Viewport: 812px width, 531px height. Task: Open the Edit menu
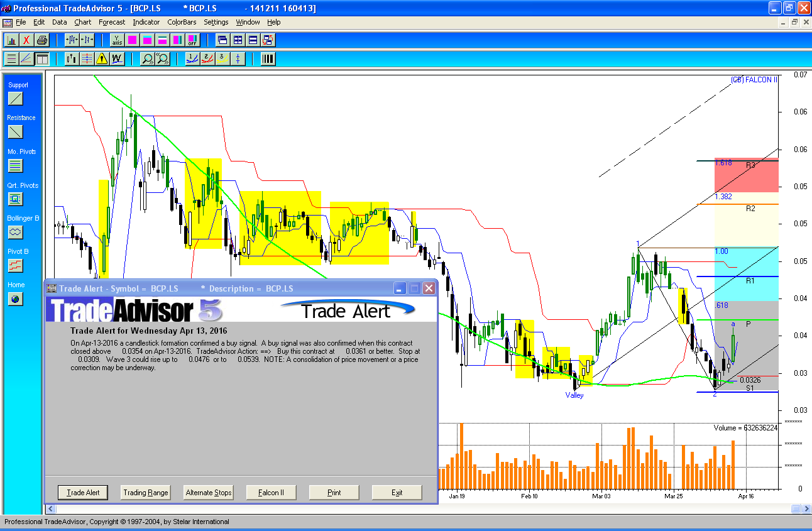[39, 22]
